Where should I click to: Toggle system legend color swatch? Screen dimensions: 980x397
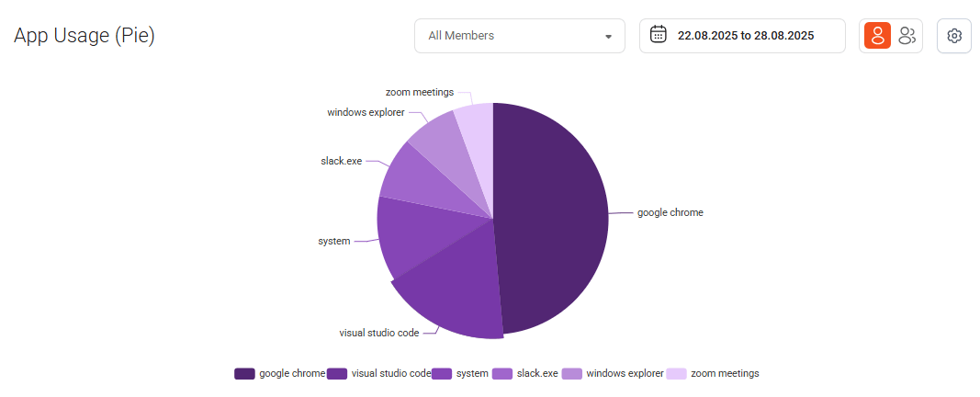[441, 374]
